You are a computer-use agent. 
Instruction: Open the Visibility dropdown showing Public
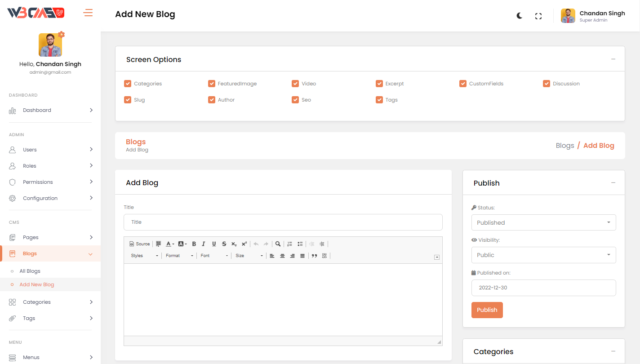543,255
